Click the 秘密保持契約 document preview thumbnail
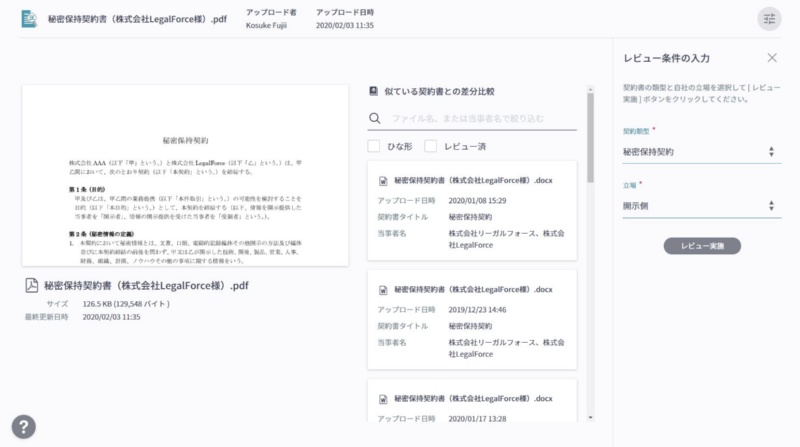The width and height of the screenshot is (800, 447). (185, 176)
